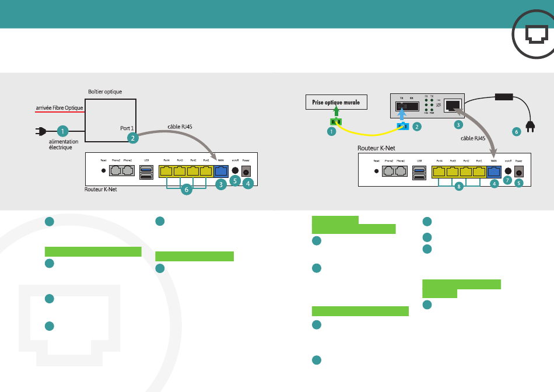Click 'Routeur K-Net' label under the left router
Image resolution: width=554 pixels, height=392 pixels.
click(101, 190)
